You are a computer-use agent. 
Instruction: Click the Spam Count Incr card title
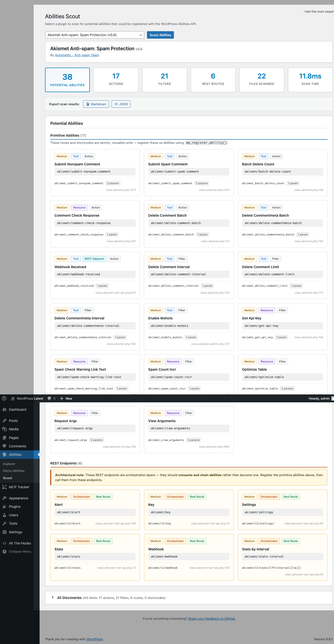click(162, 369)
